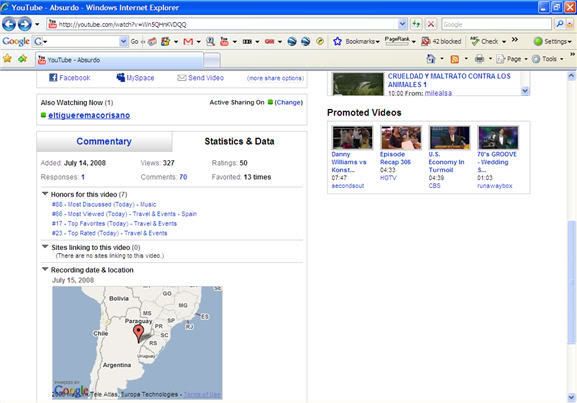Viewport: 577px width, 403px height.
Task: Open #17 Top Favorites (Today) honor
Action: click(114, 223)
